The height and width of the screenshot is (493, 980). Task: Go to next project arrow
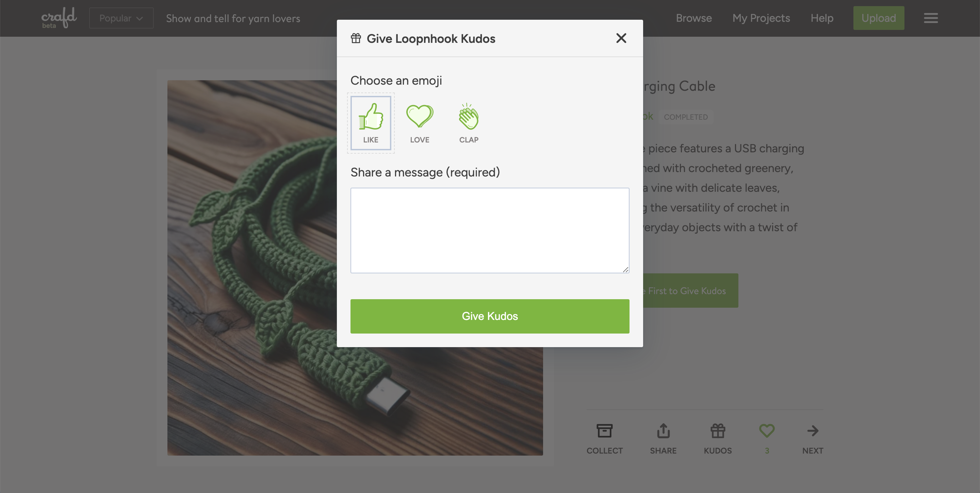click(813, 431)
